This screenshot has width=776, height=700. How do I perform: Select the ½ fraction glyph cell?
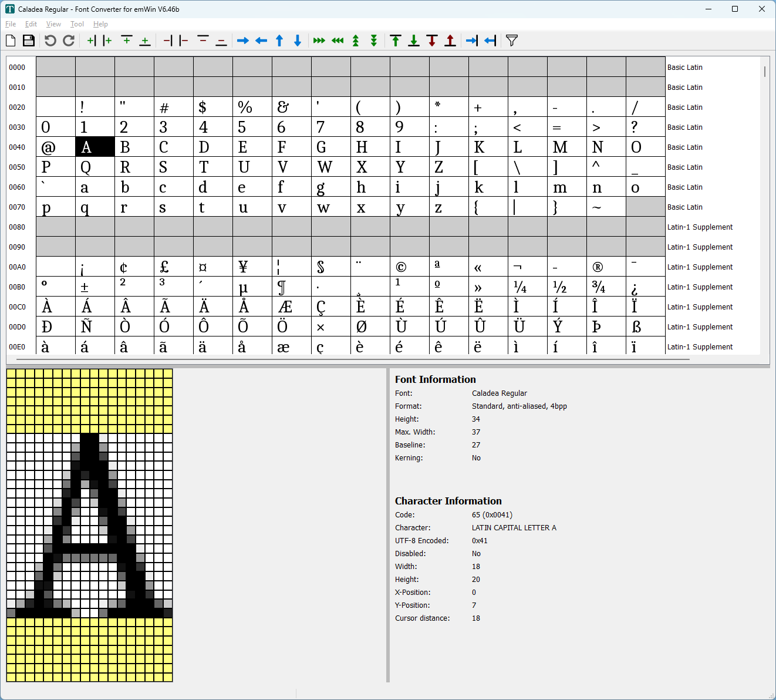tap(567, 287)
